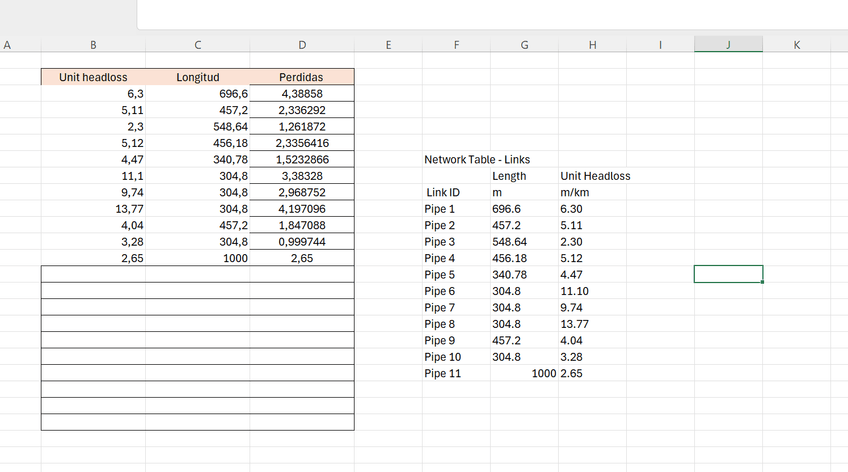Click the 'Network Table - Links' cell
Image resolution: width=848 pixels, height=472 pixels.
coord(477,159)
